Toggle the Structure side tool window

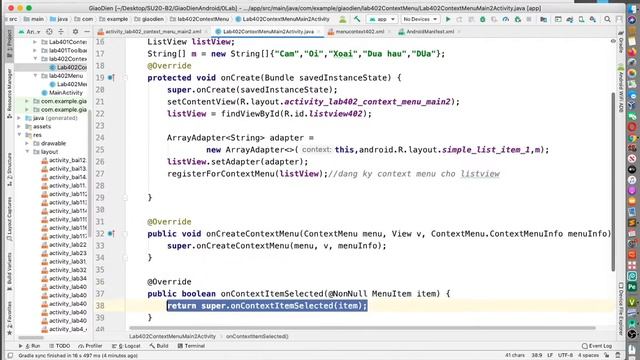pos(9,169)
